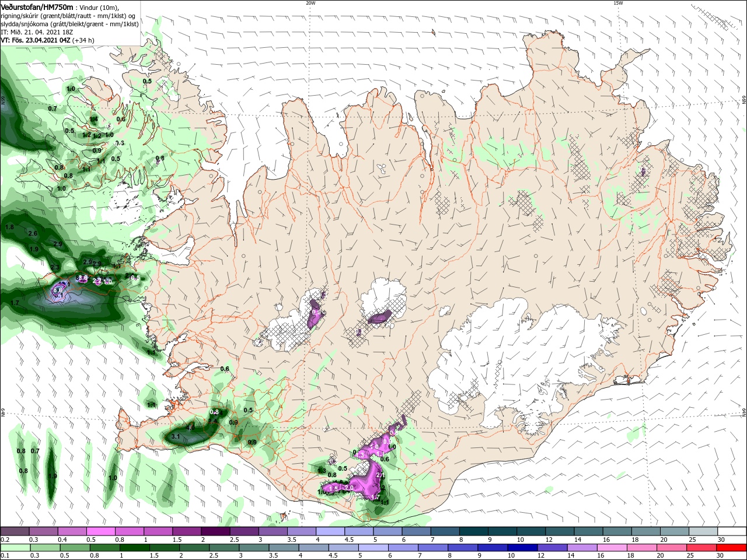Select the 'IT: Mið. 21. 04. 2021 18Z' line
747x560 pixels.
pos(37,32)
